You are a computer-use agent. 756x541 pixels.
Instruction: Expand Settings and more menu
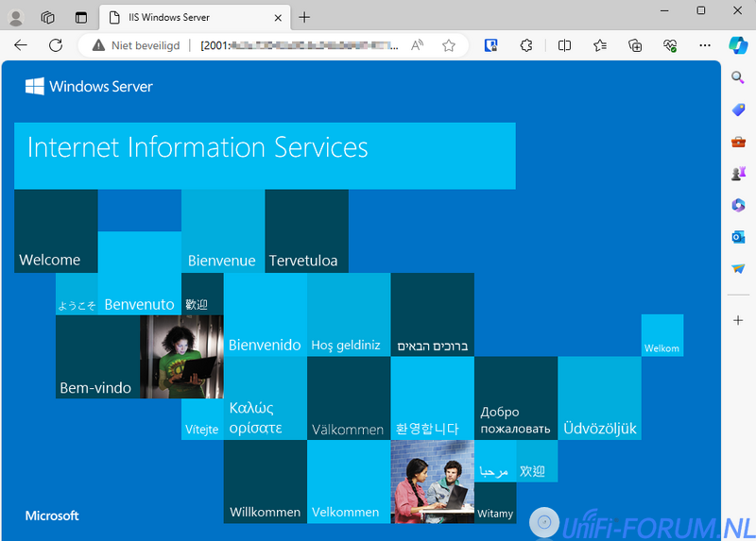click(704, 45)
